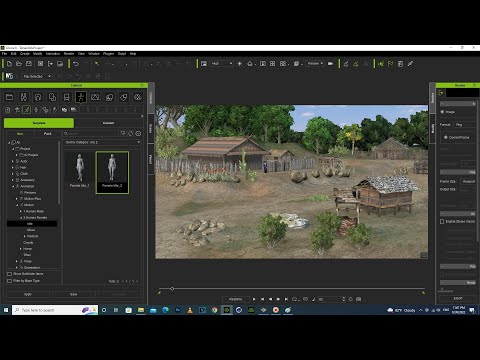480x360 pixels.
Task: Click the Apply button in Content Manager
Action: [28, 294]
